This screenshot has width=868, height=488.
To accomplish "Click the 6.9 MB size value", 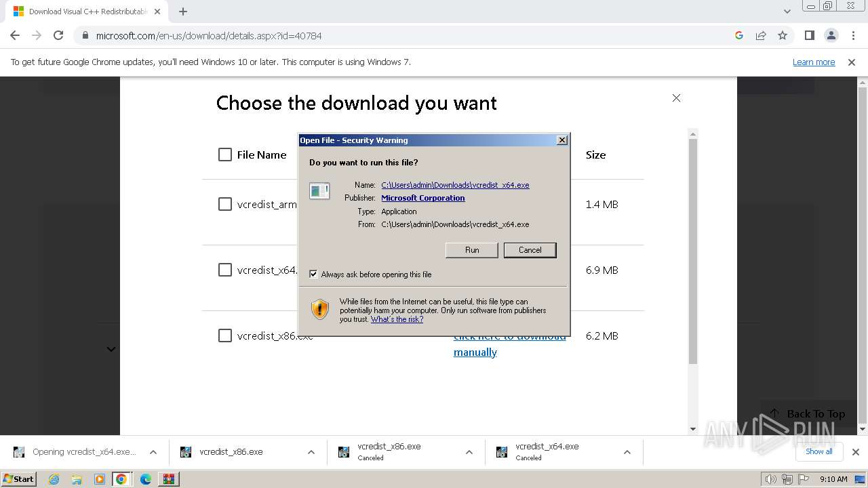I will [x=602, y=270].
